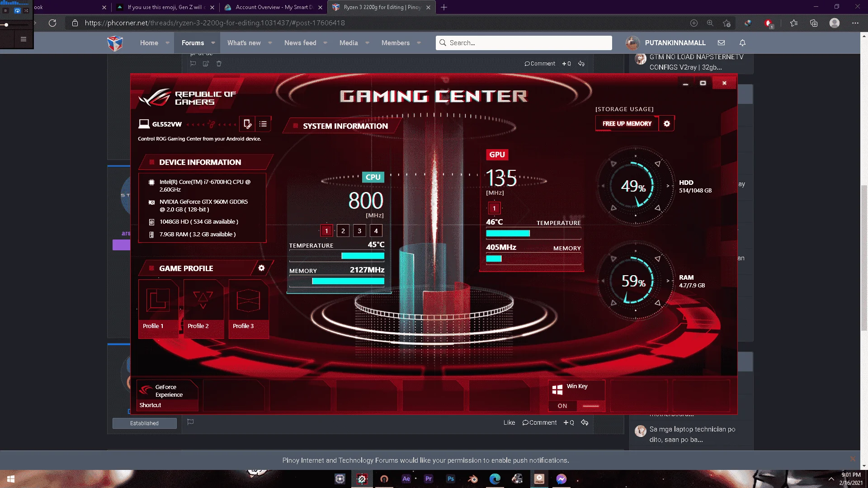Viewport: 868px width, 488px height.
Task: Open the forum alerts bell icon
Action: (742, 42)
